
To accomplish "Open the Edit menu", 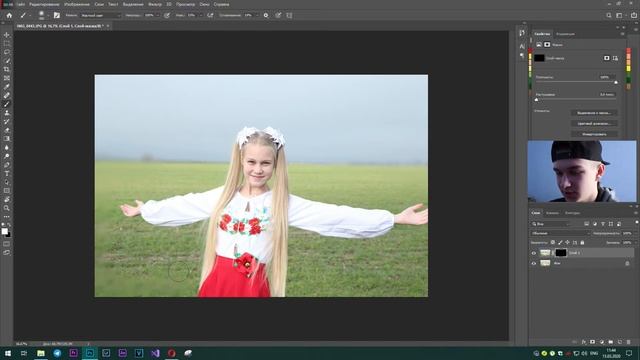I will click(44, 4).
